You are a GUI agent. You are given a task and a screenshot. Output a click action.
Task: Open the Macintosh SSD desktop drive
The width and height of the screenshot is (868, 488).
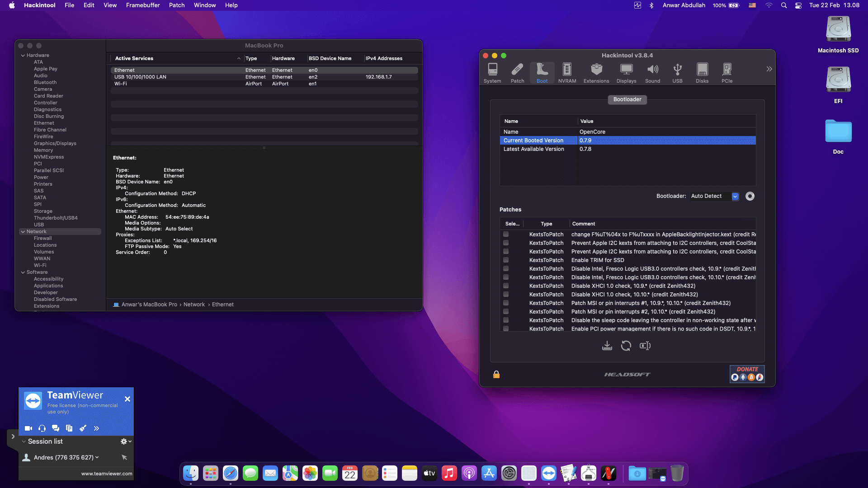pyautogui.click(x=838, y=34)
